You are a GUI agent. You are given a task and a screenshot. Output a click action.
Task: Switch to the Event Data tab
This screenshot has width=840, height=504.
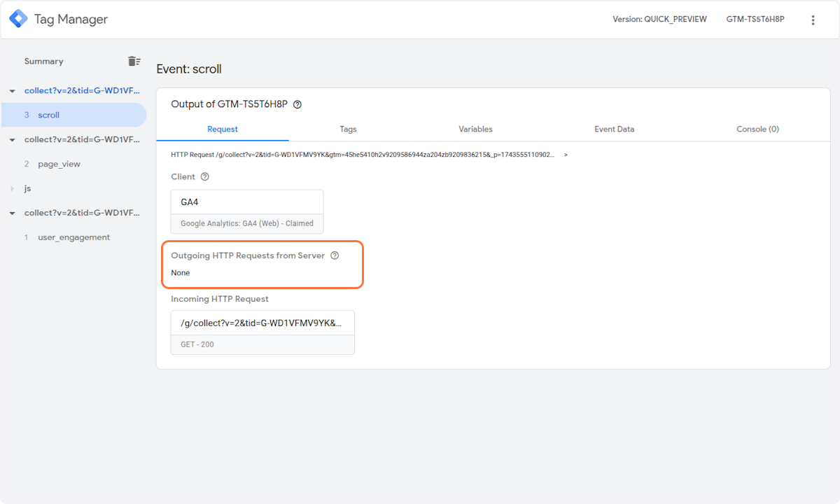pos(615,129)
